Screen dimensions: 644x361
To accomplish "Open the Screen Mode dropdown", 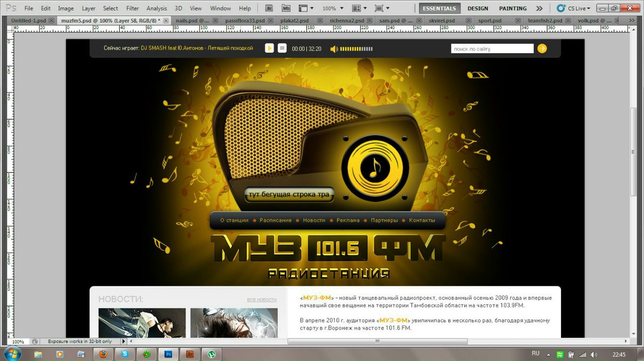I will point(382,8).
